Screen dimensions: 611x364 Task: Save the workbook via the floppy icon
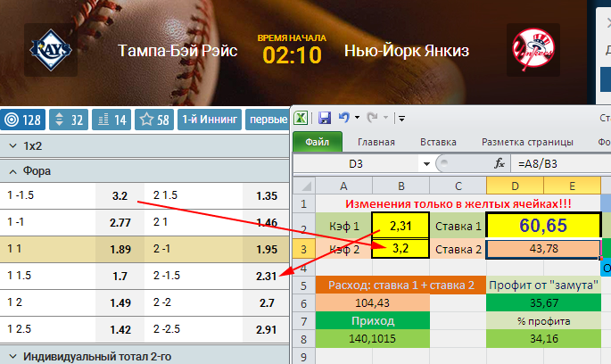coord(324,117)
